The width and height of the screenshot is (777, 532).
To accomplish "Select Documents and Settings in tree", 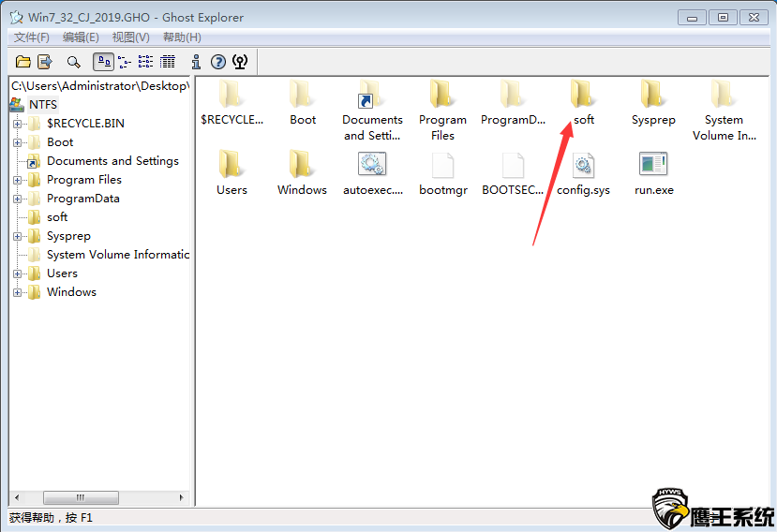I will tap(112, 161).
